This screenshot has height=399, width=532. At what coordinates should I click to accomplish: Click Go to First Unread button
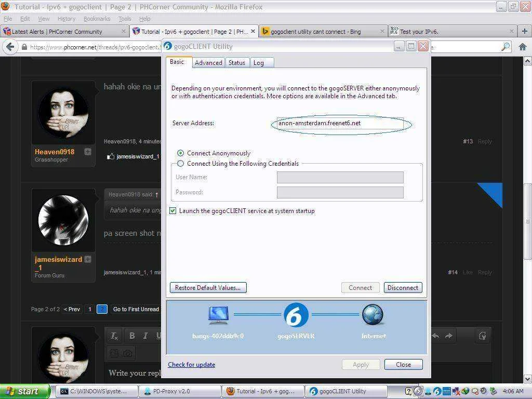136,309
